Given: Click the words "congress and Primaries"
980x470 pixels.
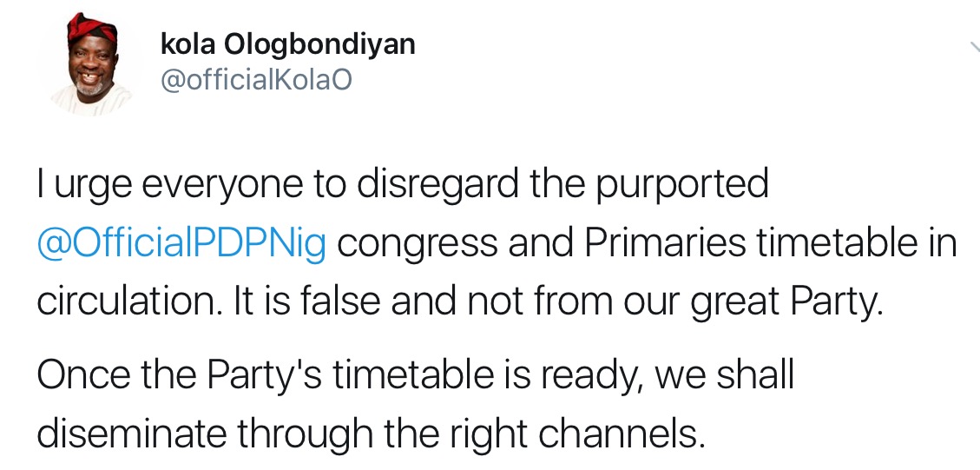Looking at the screenshot, I should coord(542,245).
